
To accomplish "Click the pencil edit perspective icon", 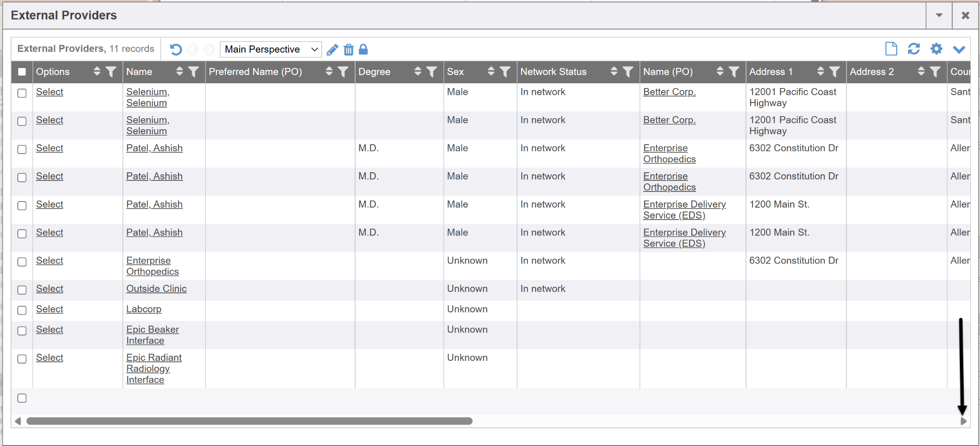I will coord(333,49).
